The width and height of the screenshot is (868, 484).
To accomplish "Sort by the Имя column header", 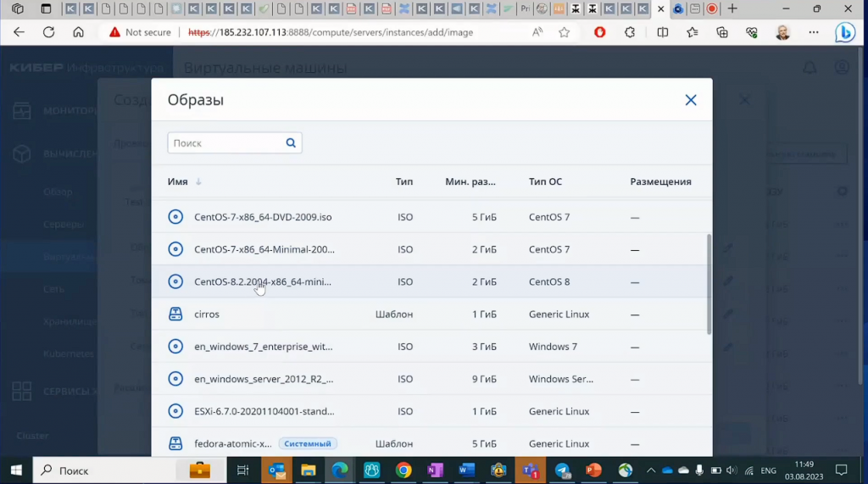I will tap(178, 181).
